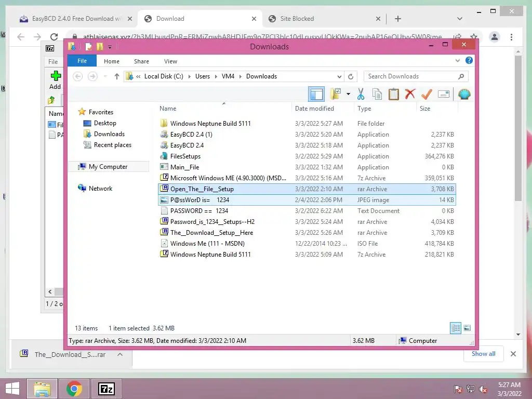
Task: Select Microsoft Windows ME 7z archive
Action: (x=307, y=178)
